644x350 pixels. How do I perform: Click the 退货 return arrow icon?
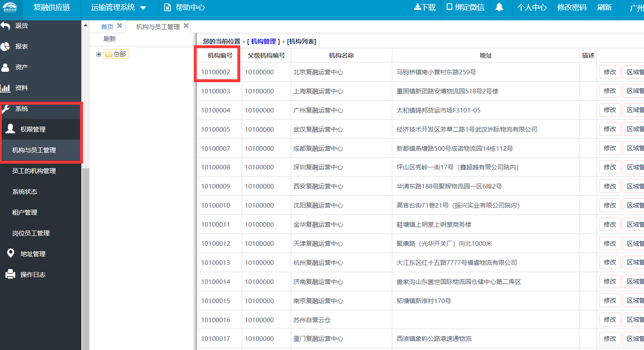pos(5,26)
